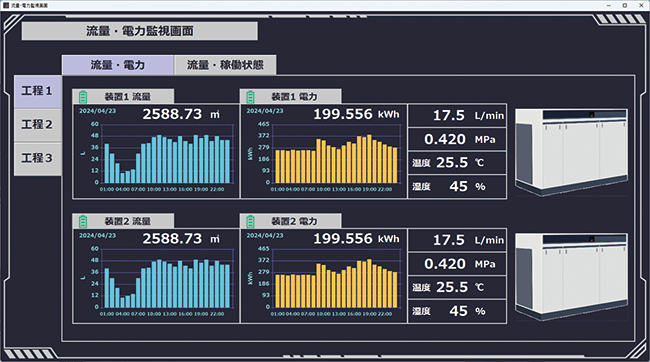Click the battery icon beside 装置1 流量
Screen dimensions: 650x362
(83, 97)
